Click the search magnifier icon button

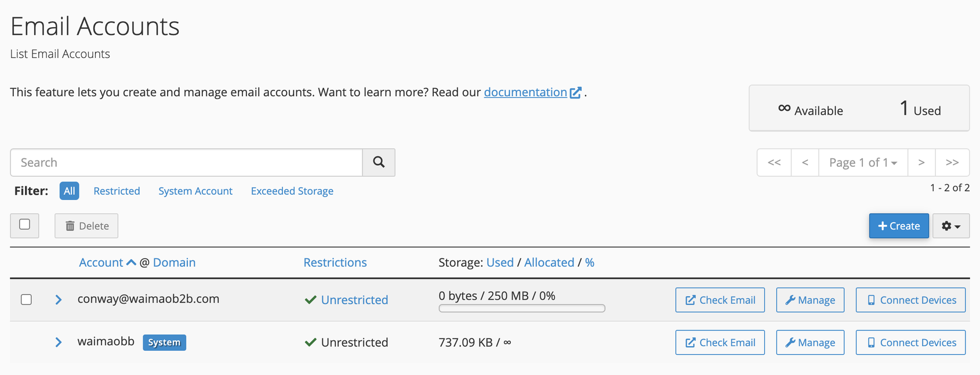pyautogui.click(x=379, y=162)
